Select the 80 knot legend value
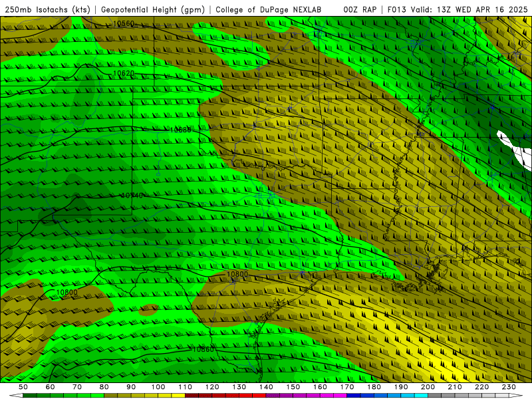Image resolution: width=532 pixels, height=399 pixels. pos(104,387)
